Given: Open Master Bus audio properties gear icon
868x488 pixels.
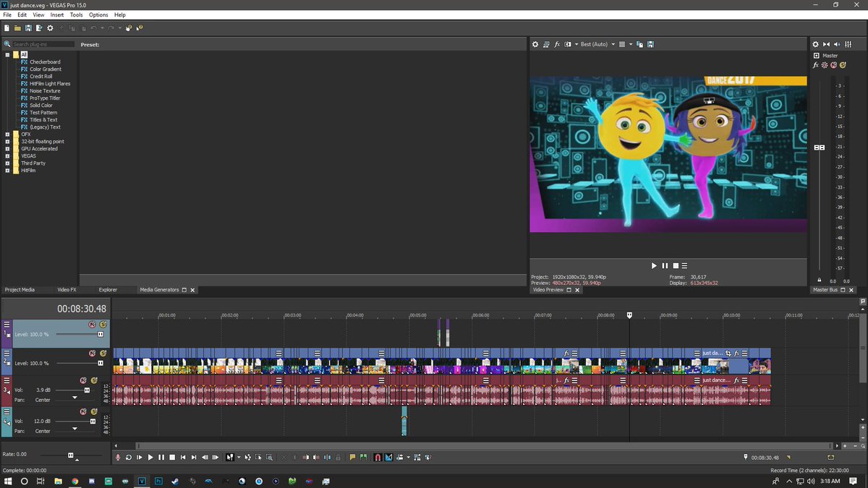Looking at the screenshot, I should (x=815, y=44).
